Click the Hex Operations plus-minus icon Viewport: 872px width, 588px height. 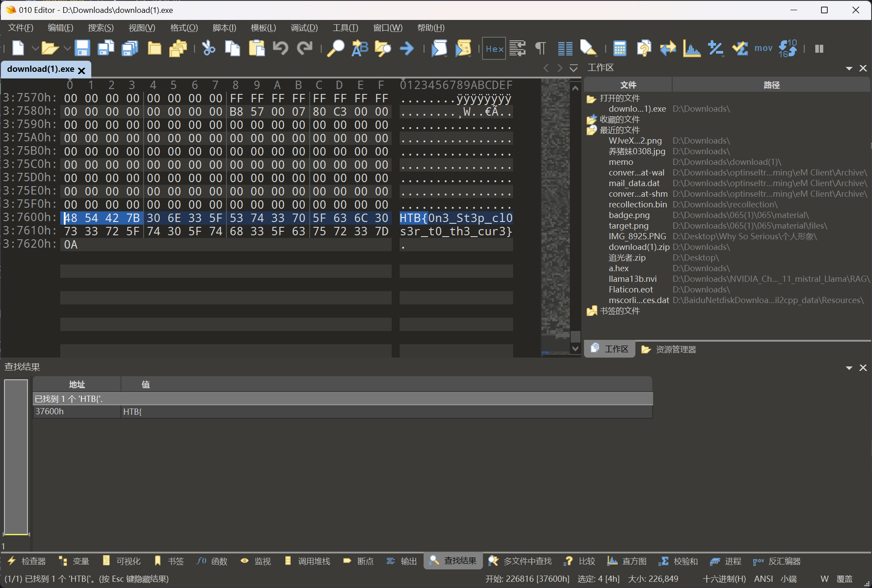pos(716,48)
